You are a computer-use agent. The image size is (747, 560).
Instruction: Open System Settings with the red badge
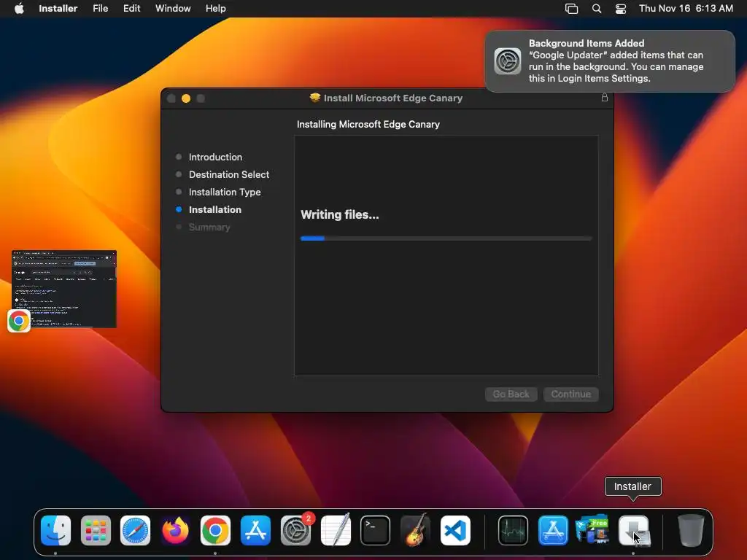coord(295,530)
